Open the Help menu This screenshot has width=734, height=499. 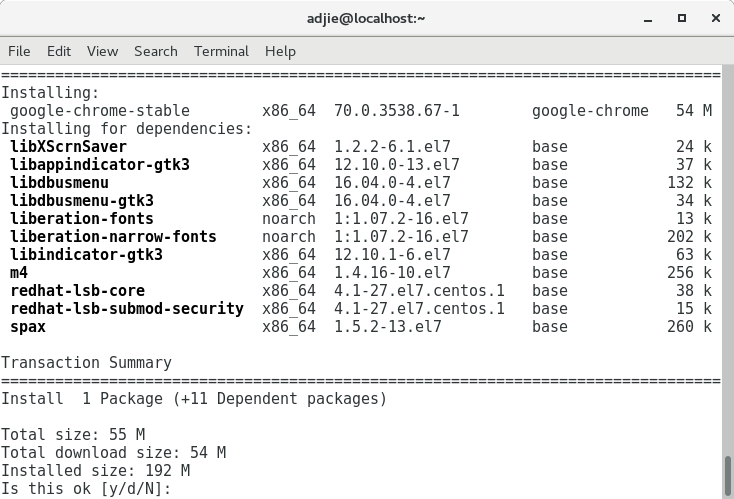[280, 51]
